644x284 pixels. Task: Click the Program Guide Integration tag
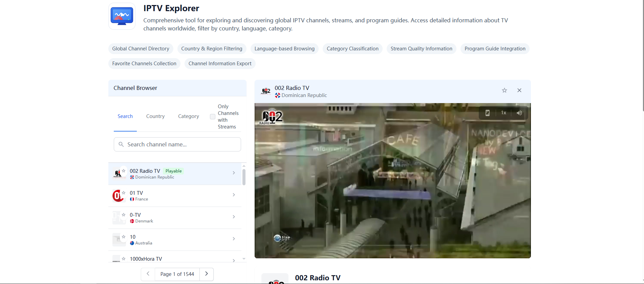click(495, 49)
